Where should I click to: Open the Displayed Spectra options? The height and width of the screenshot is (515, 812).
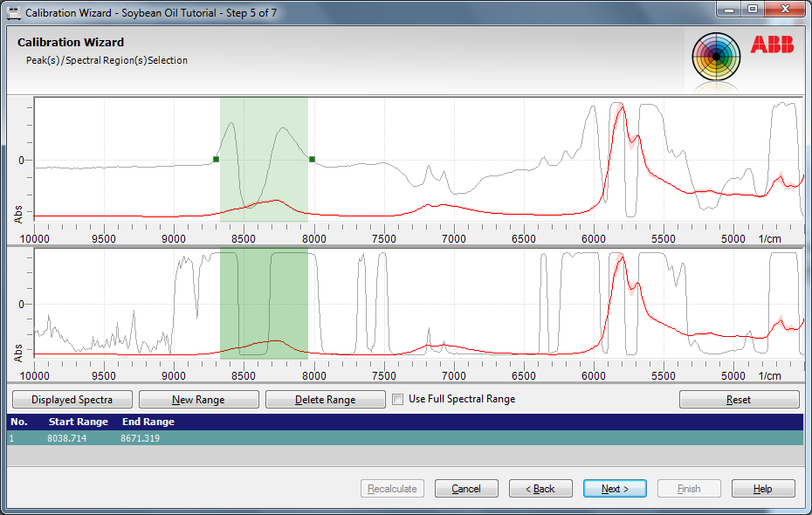[72, 400]
